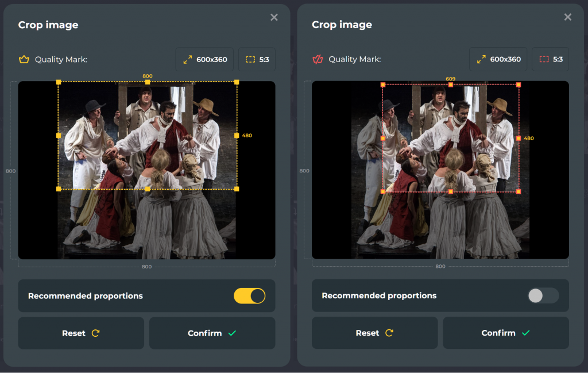This screenshot has height=373, width=588.
Task: Disable Recommended proportions toggle in left dialog
Action: point(249,296)
